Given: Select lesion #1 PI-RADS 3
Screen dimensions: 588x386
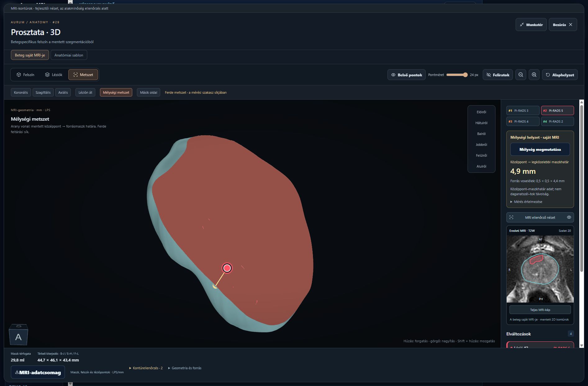Looking at the screenshot, I should 522,110.
